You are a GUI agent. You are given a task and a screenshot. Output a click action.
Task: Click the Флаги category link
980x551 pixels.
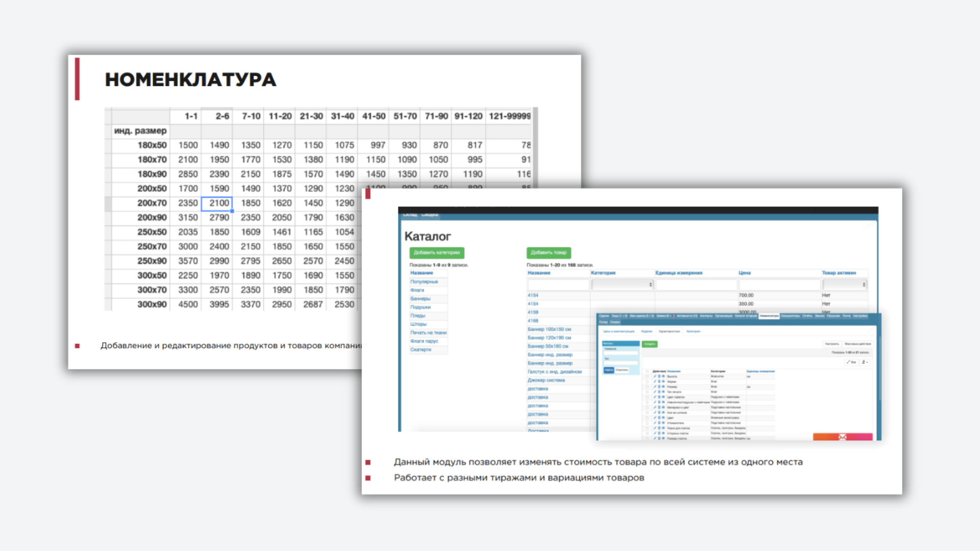[x=417, y=290]
